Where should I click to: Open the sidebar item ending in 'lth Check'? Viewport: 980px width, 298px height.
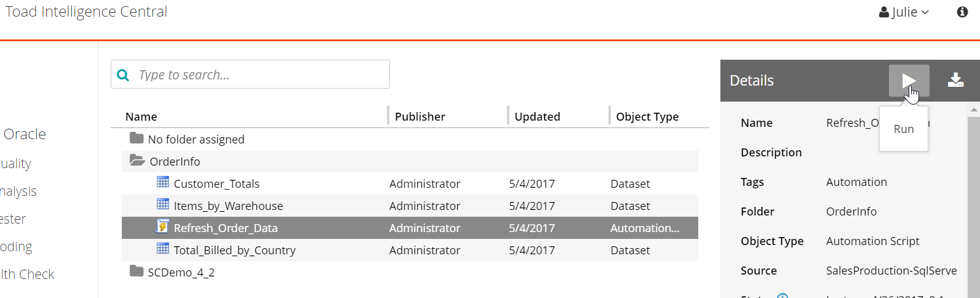coord(27,274)
